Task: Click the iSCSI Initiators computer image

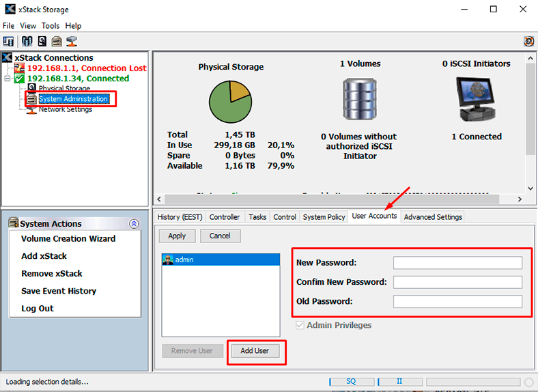Action: point(477,99)
